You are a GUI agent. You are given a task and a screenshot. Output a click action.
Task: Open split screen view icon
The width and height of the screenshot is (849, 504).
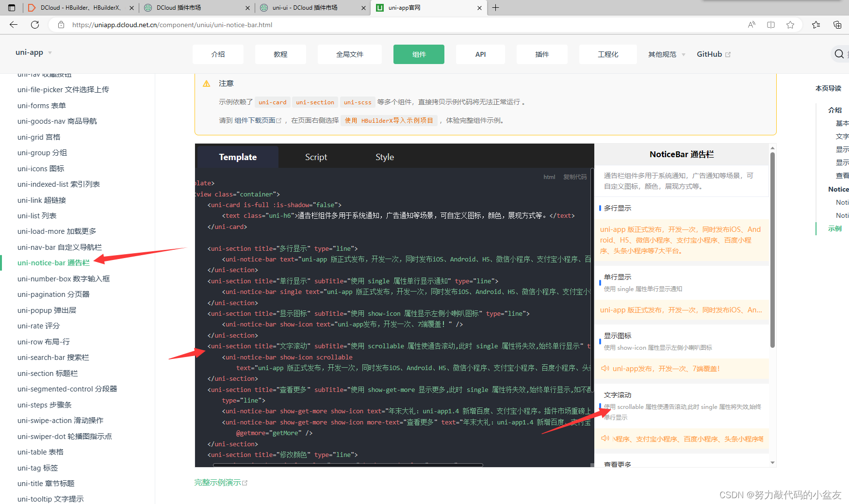[771, 25]
